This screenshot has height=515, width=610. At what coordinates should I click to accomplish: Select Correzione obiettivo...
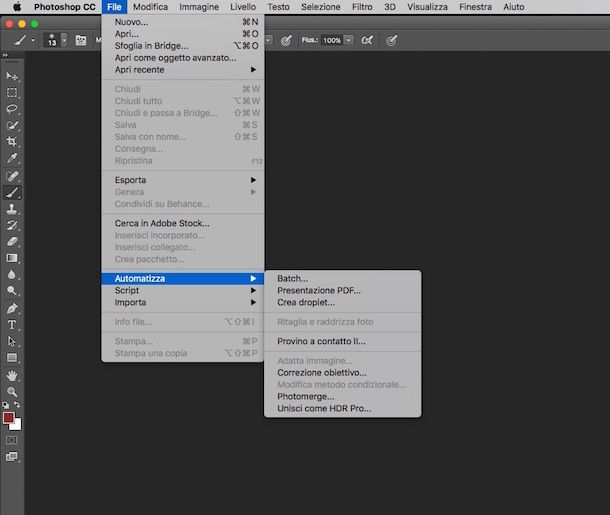342,373
